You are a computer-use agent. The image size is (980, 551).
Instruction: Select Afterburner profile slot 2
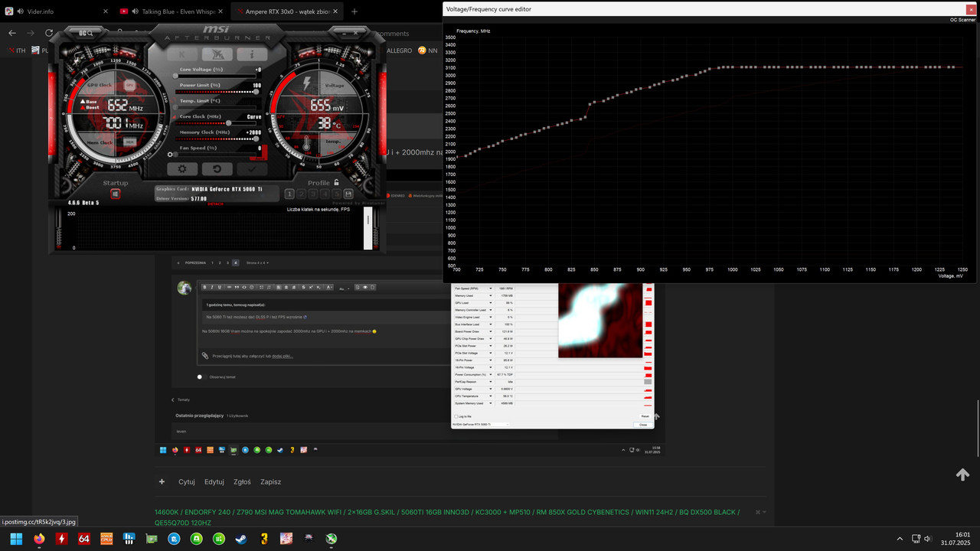[302, 194]
